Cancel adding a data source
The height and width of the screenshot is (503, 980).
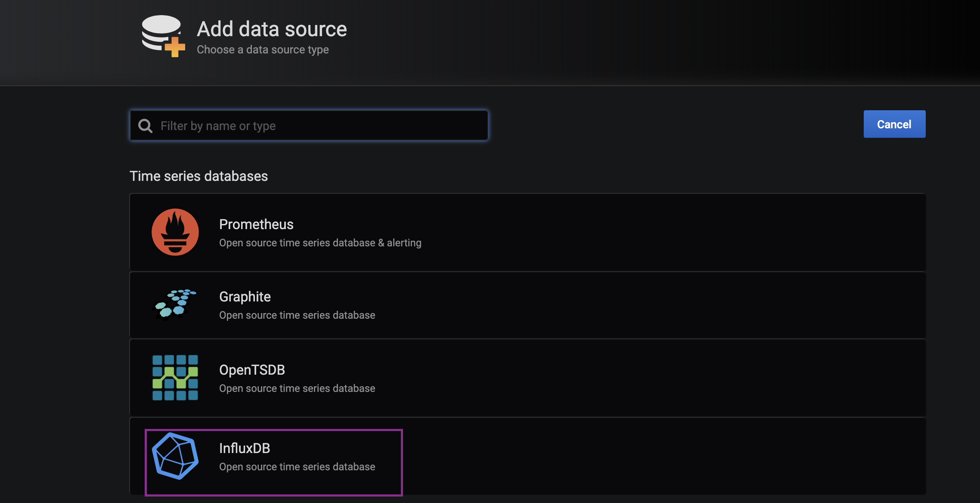pyautogui.click(x=894, y=124)
